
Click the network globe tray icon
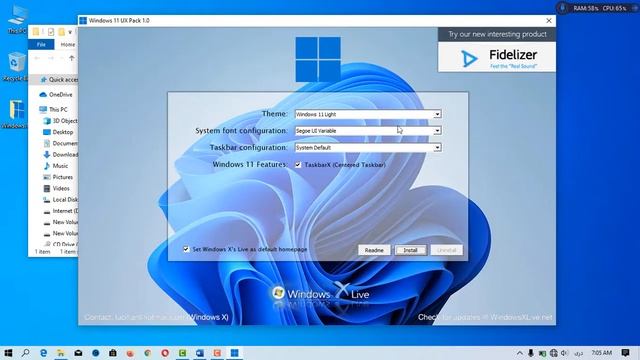(553, 353)
